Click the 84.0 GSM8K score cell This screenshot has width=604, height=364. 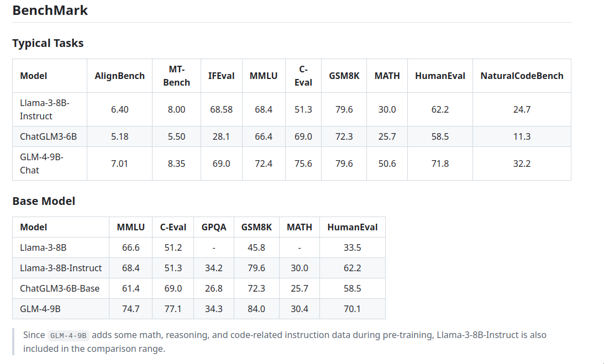(x=256, y=309)
